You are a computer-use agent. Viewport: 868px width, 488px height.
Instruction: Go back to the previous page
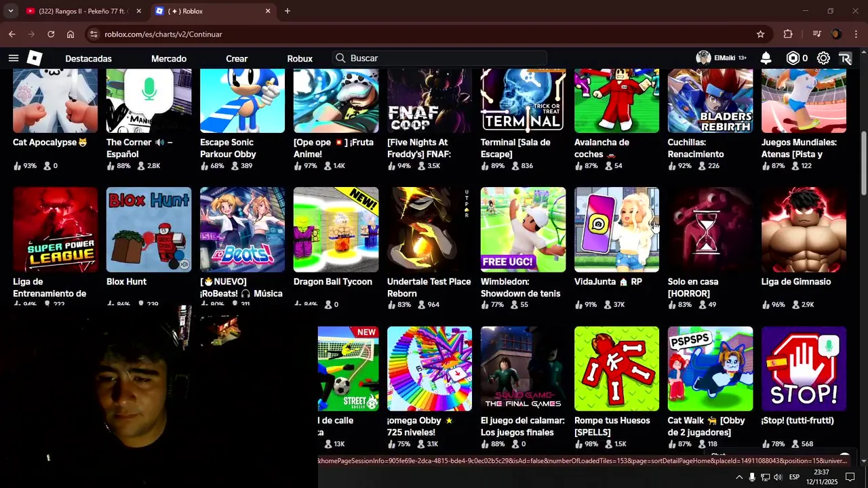pos(12,34)
